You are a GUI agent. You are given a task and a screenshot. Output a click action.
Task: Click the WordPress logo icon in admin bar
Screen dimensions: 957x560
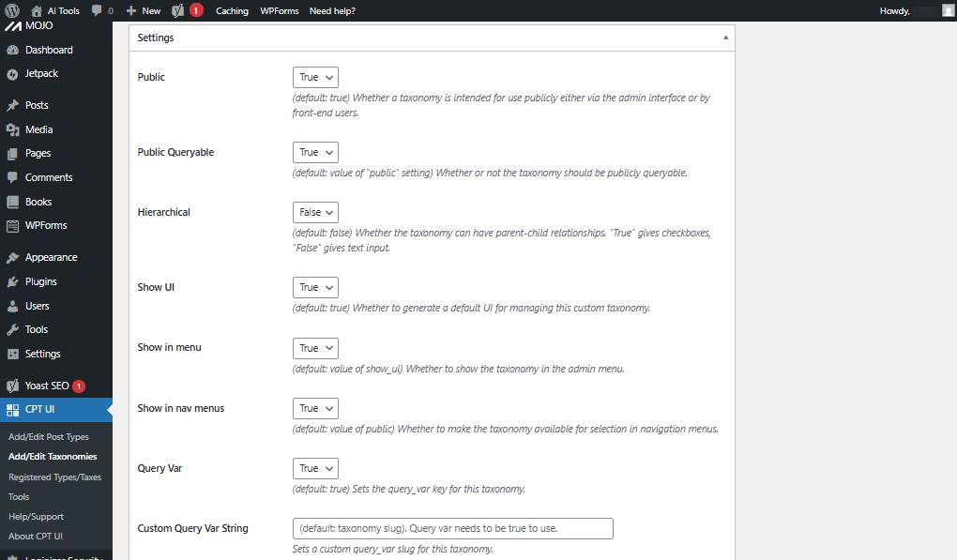click(13, 10)
